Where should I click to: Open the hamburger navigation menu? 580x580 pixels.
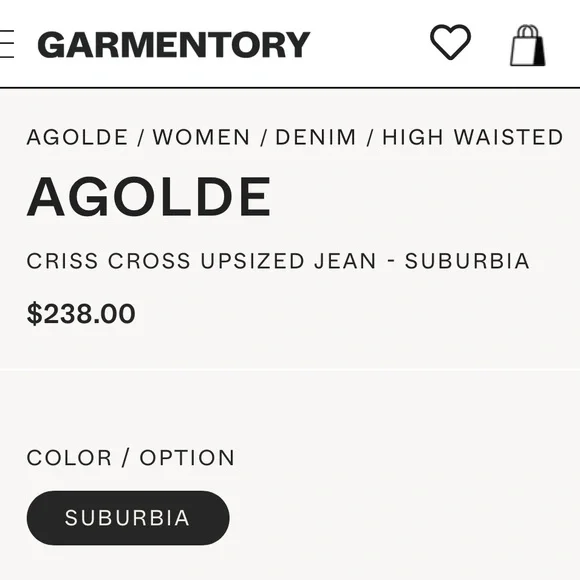7,44
